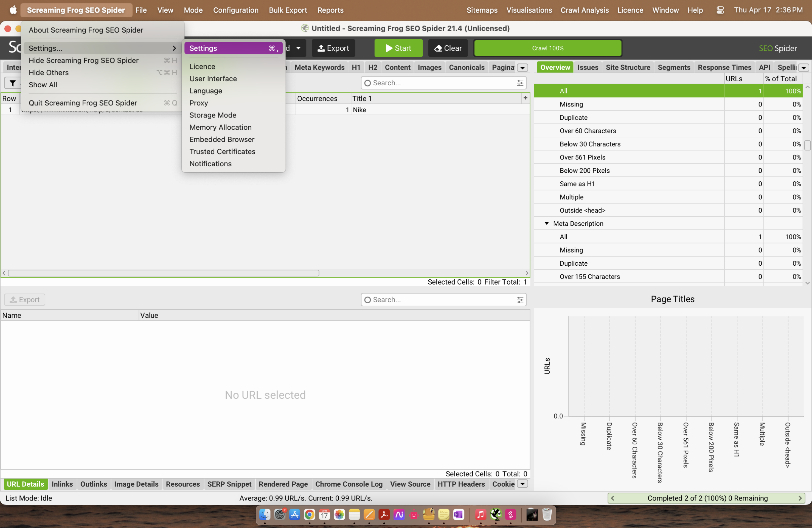Open the Proxy settings entry
Image resolution: width=812 pixels, height=528 pixels.
(199, 103)
